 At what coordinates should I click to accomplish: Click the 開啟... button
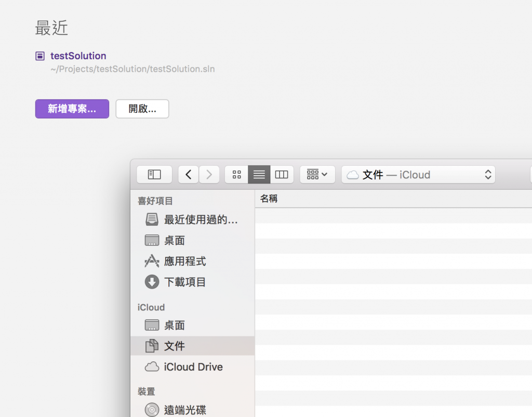(x=142, y=109)
